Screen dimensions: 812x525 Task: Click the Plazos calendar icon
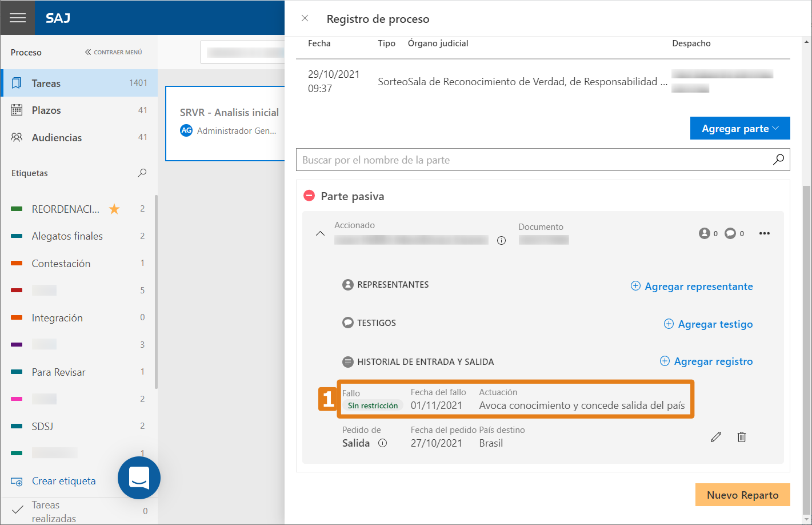(17, 110)
